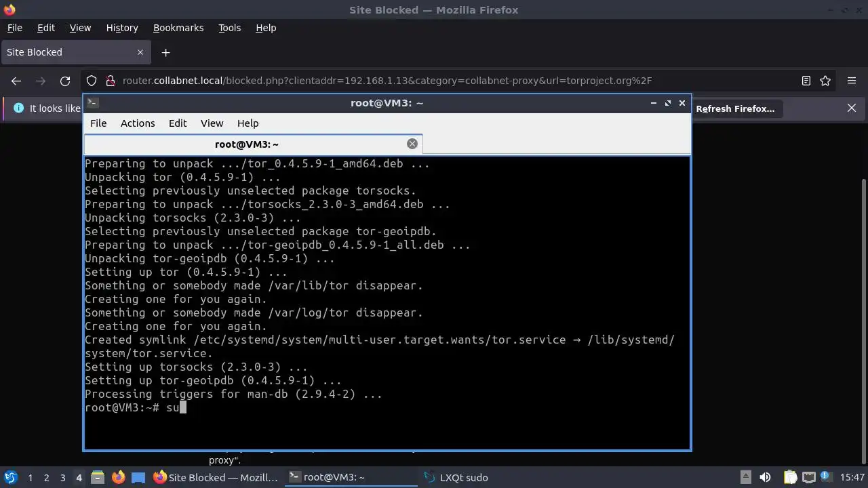Launch Firefox from the quick launch icon
The width and height of the screenshot is (868, 488).
(x=118, y=477)
